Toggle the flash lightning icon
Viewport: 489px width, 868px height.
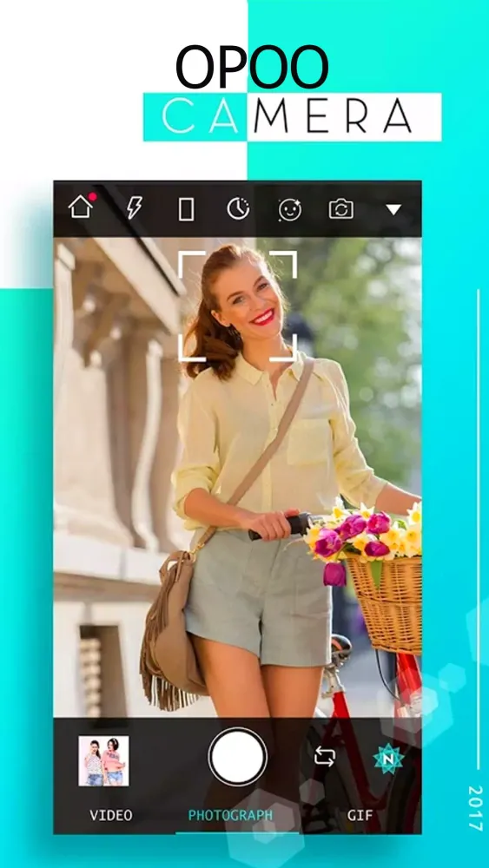click(134, 208)
